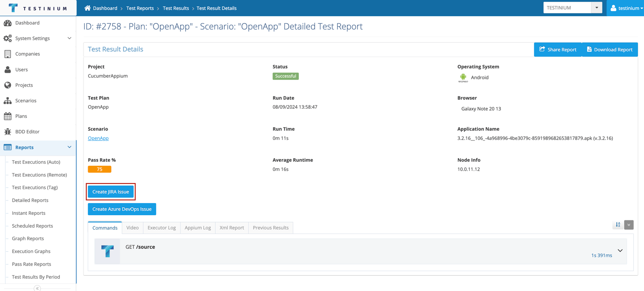Click the BDD Editor bug icon
The width and height of the screenshot is (644, 291).
(8, 132)
